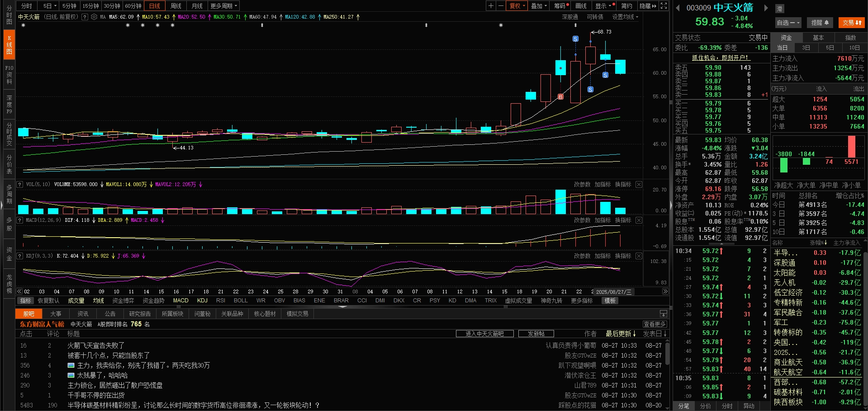The width and height of the screenshot is (868, 411).
Task: Open help for MACD indicator
Action: coord(19,220)
